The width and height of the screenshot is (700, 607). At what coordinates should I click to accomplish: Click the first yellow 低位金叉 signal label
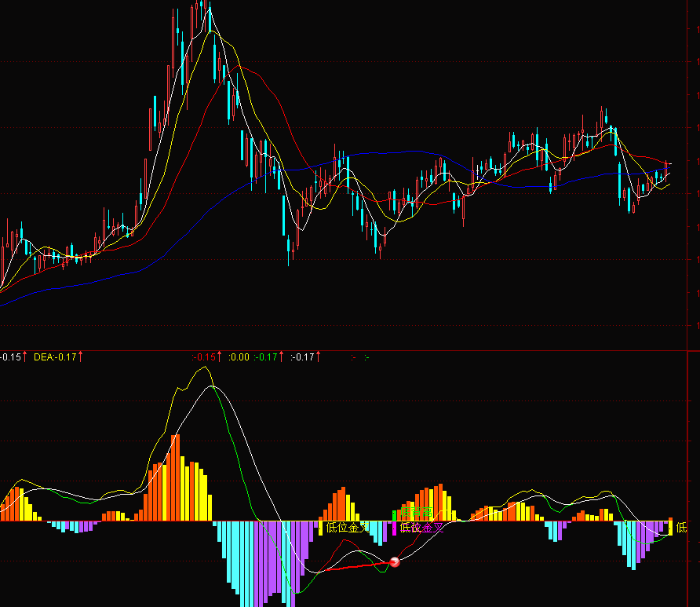pyautogui.click(x=348, y=528)
